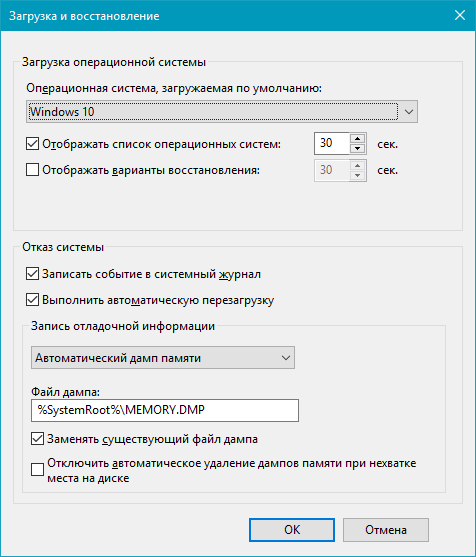Click the Отмена button
The image size is (476, 557).
tap(386, 530)
